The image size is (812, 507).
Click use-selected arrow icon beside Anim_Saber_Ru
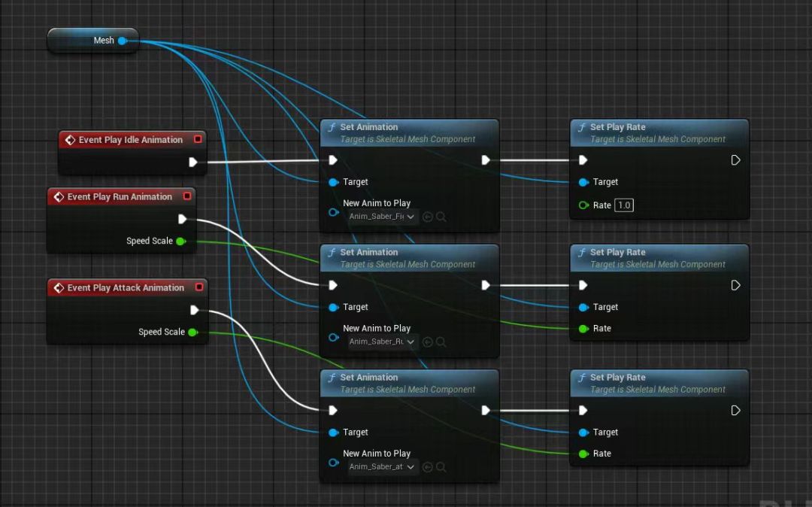point(428,342)
